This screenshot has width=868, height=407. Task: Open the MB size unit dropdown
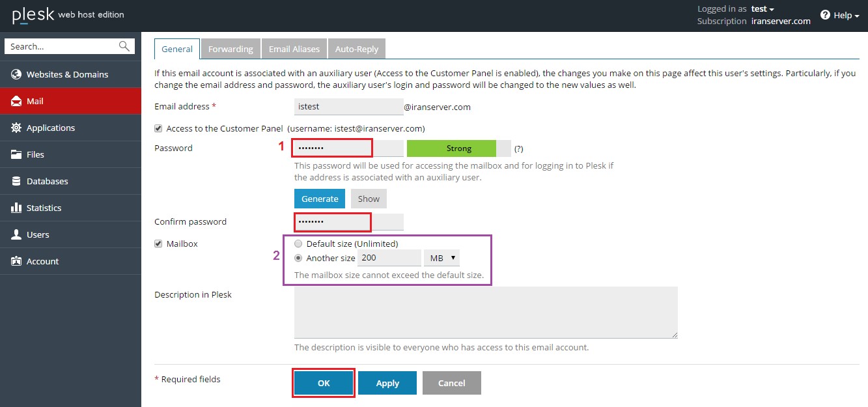point(441,258)
